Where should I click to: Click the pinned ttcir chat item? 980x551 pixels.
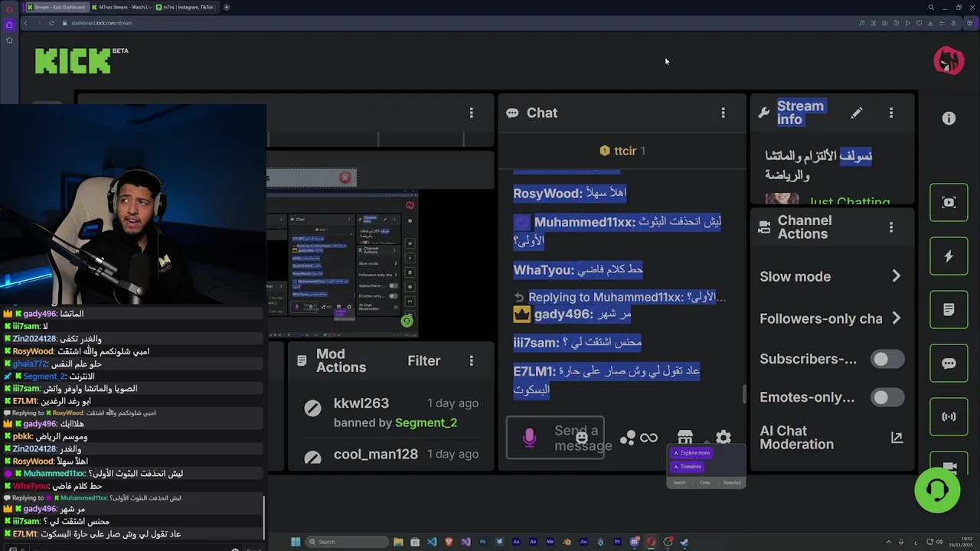pos(622,151)
